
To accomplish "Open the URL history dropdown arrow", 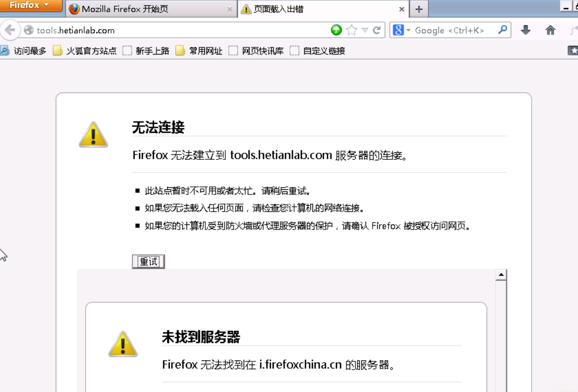I will [x=365, y=30].
